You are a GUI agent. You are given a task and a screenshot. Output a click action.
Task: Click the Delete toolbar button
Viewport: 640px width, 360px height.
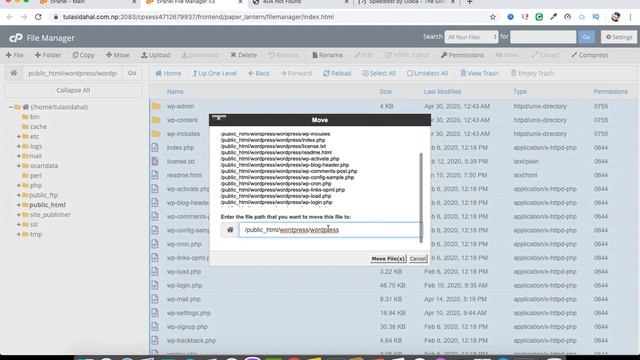click(244, 55)
